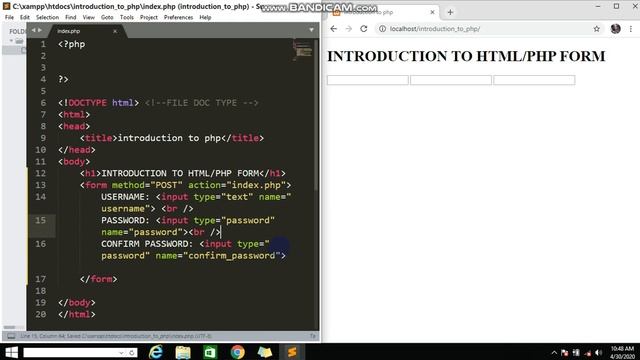Click the DOCTYPE html line
The image size is (640, 360).
coord(158,102)
